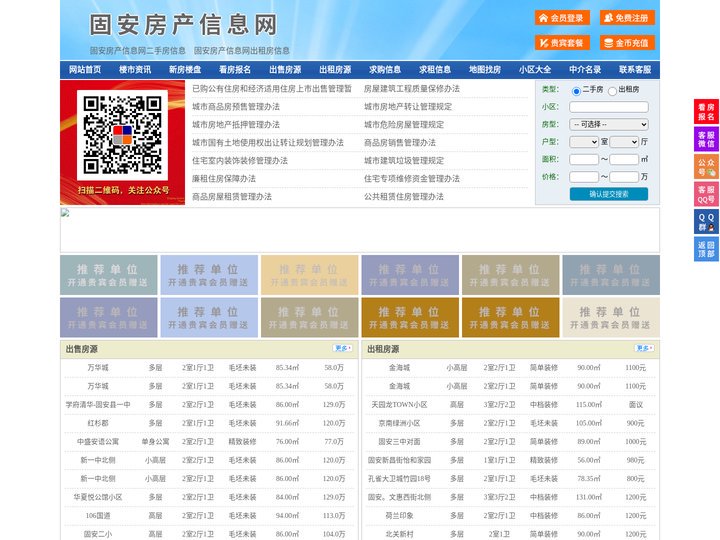Screen dimensions: 720x540
Task: Open 公共租赁住房管理办法 link
Action: (x=404, y=197)
